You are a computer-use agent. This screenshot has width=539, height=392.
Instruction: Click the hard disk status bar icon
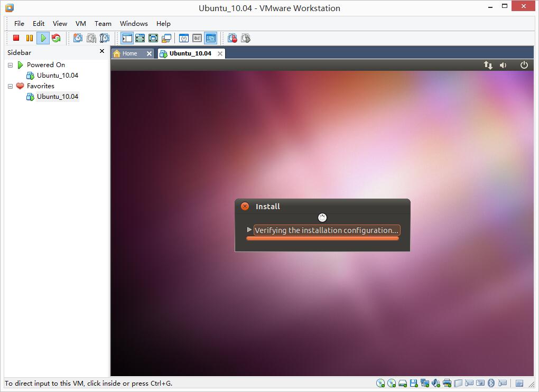(x=403, y=383)
